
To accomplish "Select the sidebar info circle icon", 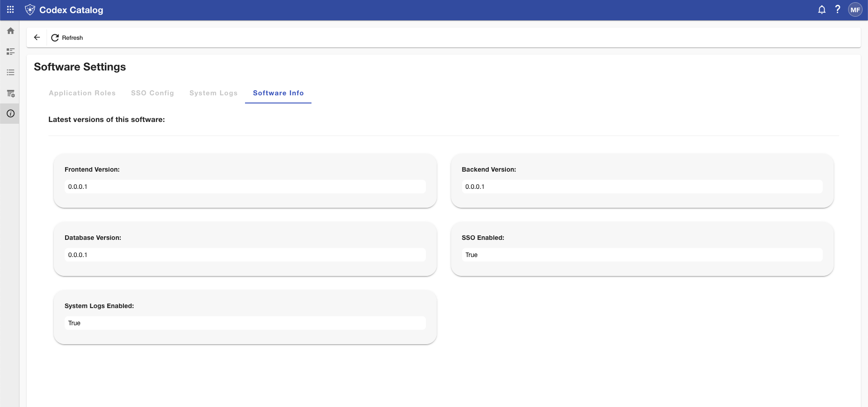I will pyautogui.click(x=10, y=113).
